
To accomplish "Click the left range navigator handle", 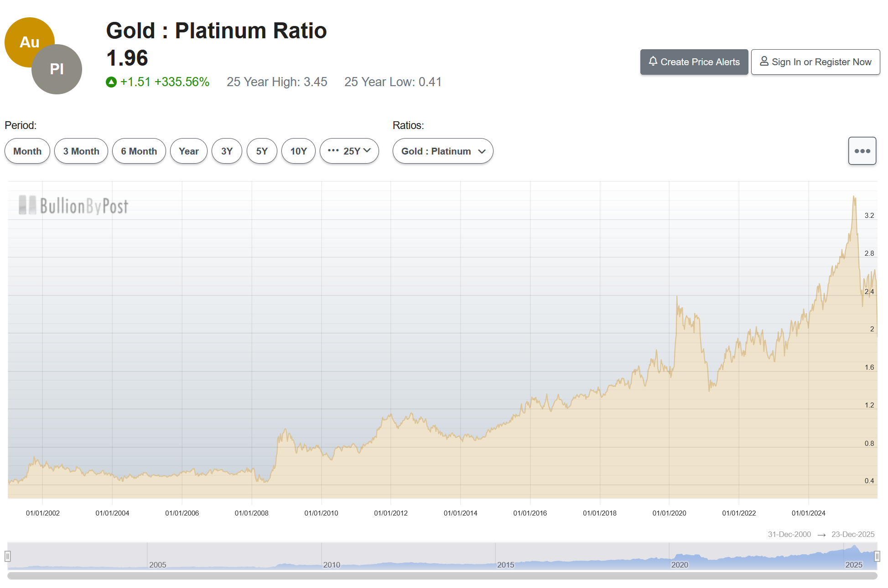I will [7, 556].
